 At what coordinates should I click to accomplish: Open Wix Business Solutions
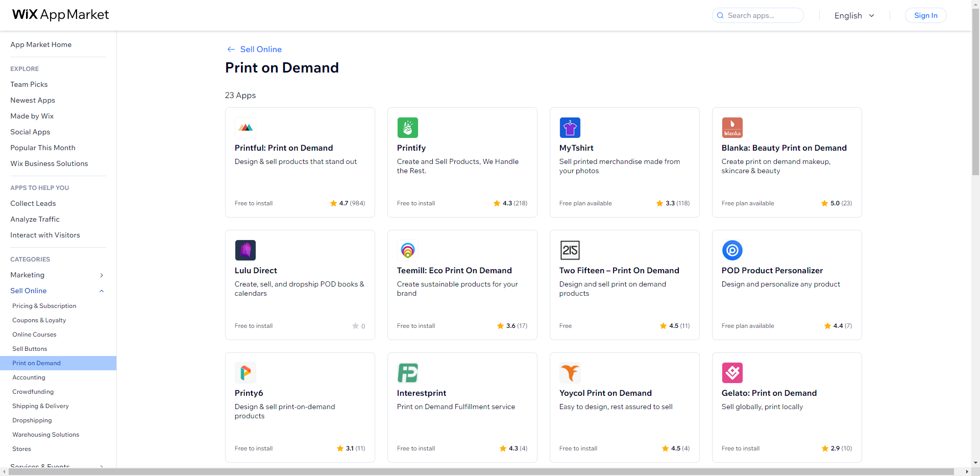[49, 163]
